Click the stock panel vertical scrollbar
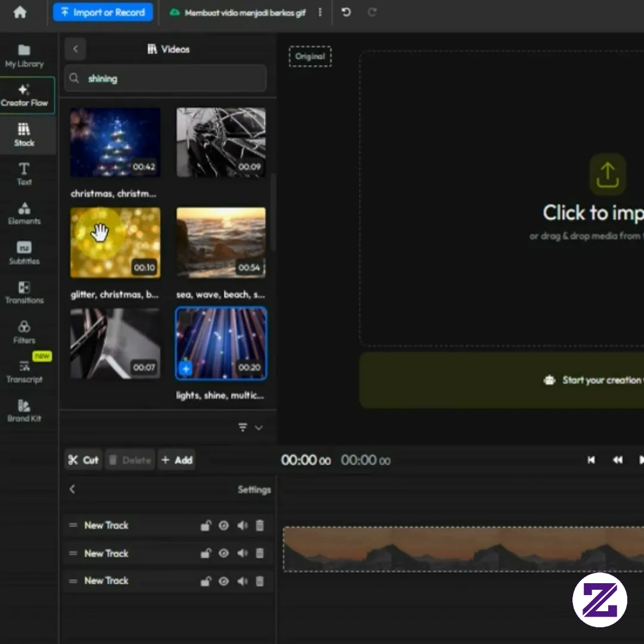 [273, 212]
